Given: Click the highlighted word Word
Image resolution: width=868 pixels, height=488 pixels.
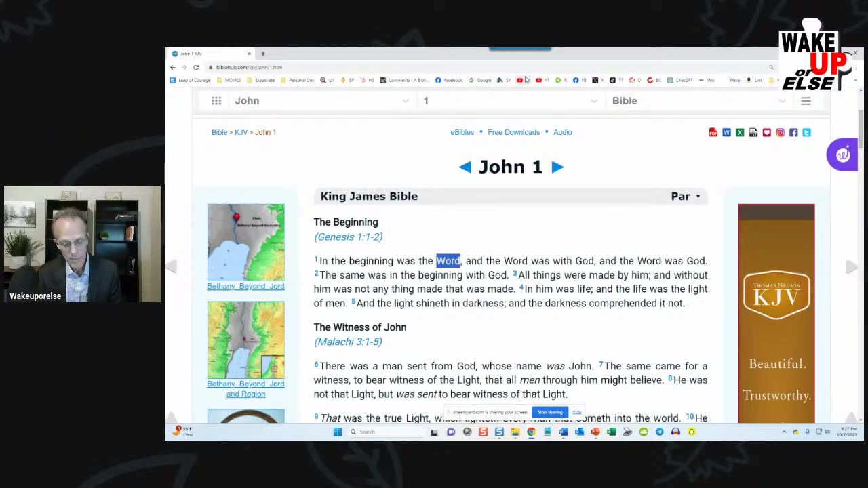Looking at the screenshot, I should [448, 261].
